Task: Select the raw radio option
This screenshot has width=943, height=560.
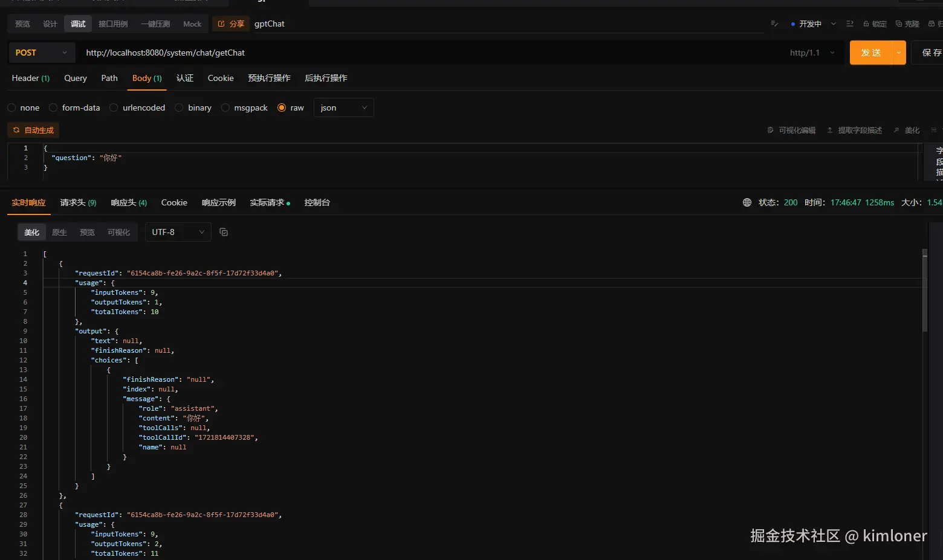Action: (282, 108)
